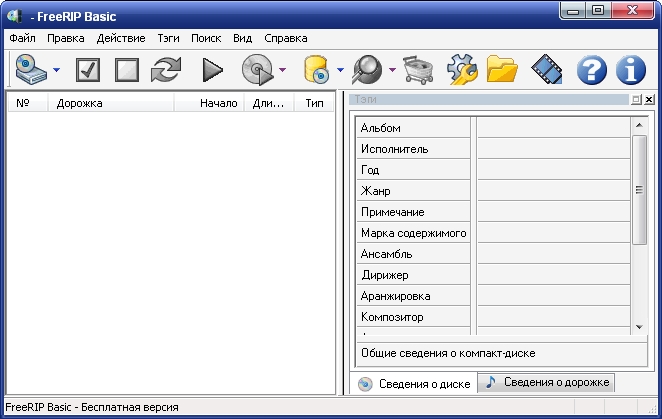The width and height of the screenshot is (662, 419).
Task: Click the CD database icon
Action: pyautogui.click(x=316, y=70)
